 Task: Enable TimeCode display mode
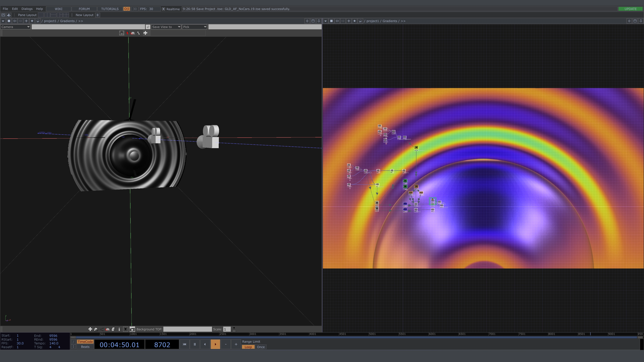pos(85,342)
